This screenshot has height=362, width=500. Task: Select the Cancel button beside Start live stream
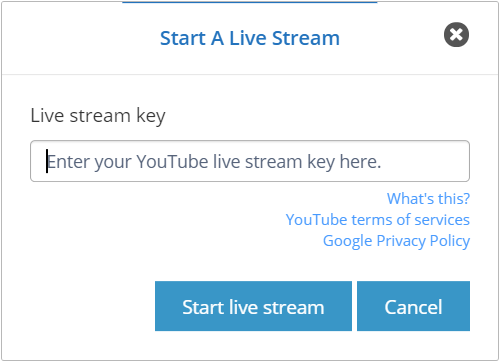pos(413,306)
